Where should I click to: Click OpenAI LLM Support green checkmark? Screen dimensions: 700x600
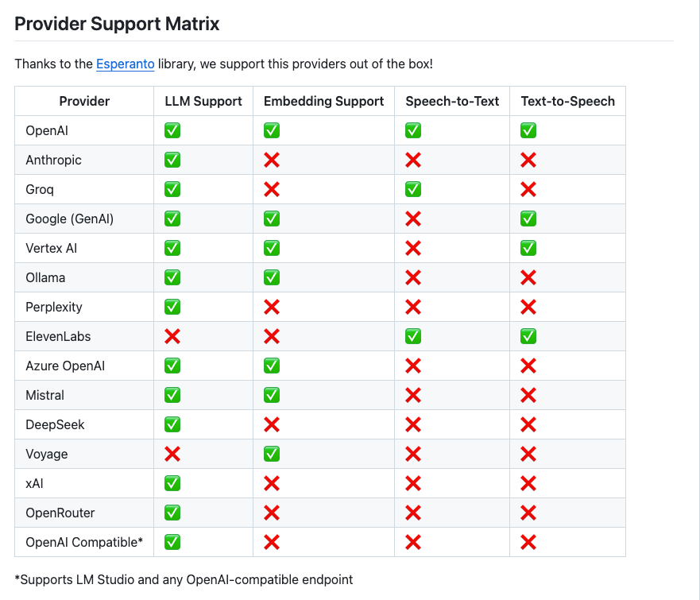[172, 130]
